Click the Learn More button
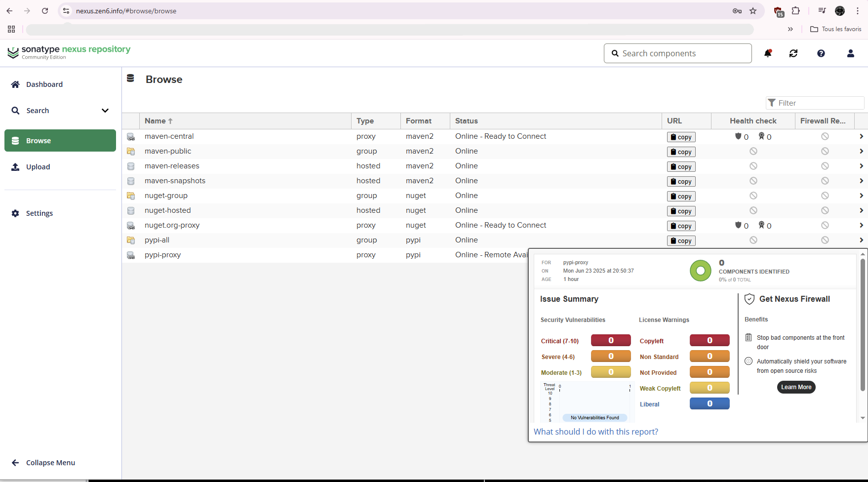 pyautogui.click(x=796, y=387)
